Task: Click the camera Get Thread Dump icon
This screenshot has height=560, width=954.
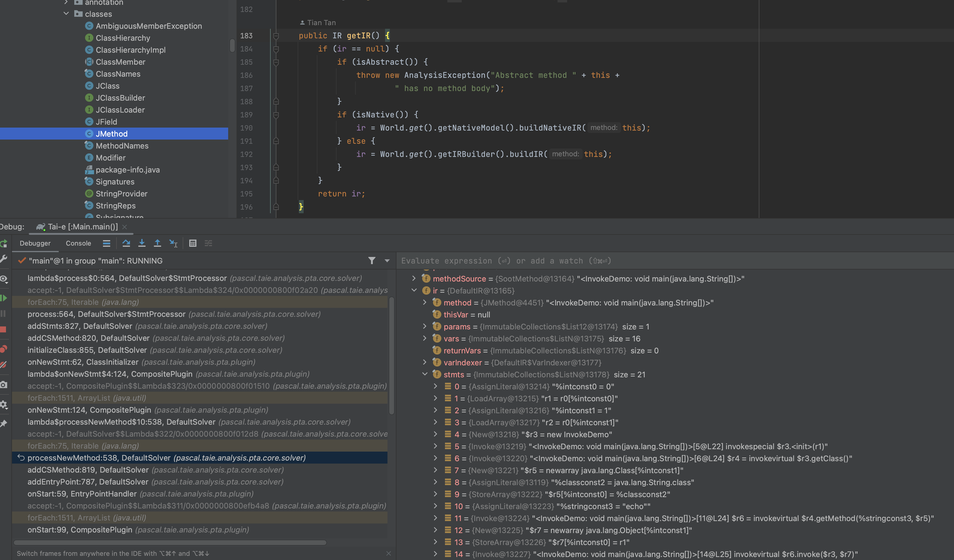Action: tap(3, 385)
